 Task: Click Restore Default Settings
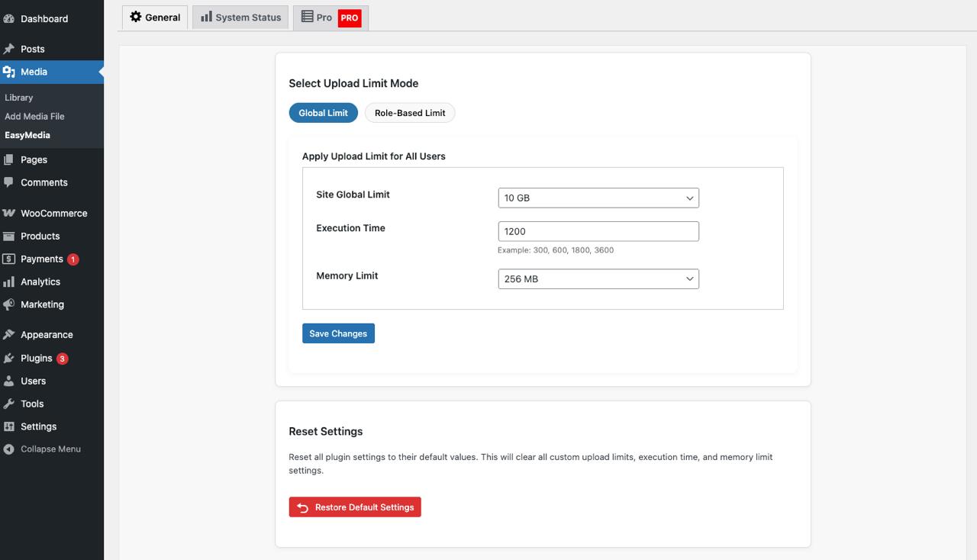pyautogui.click(x=355, y=506)
